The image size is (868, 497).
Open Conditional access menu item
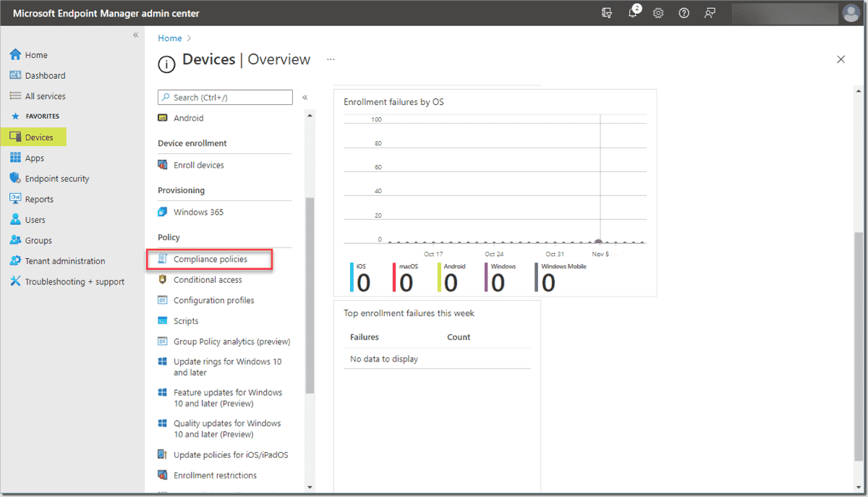pos(208,280)
